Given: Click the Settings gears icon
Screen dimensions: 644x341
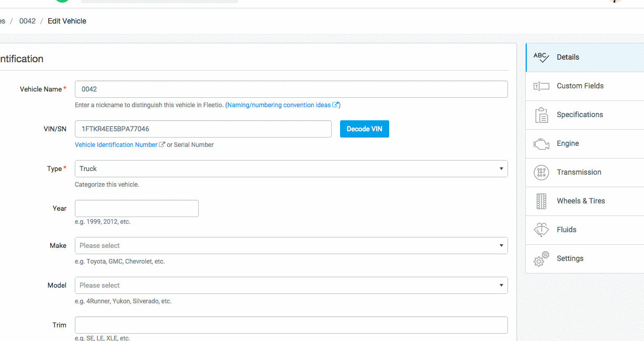Looking at the screenshot, I should (x=541, y=258).
